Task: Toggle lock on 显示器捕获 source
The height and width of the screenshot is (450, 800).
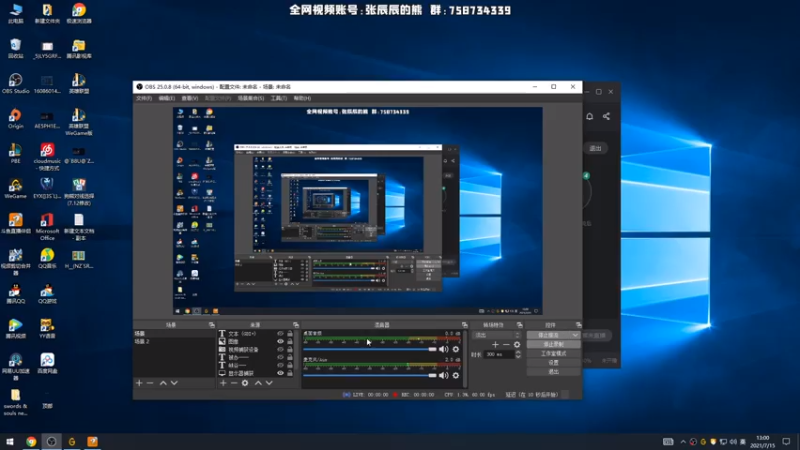Action: click(x=290, y=373)
